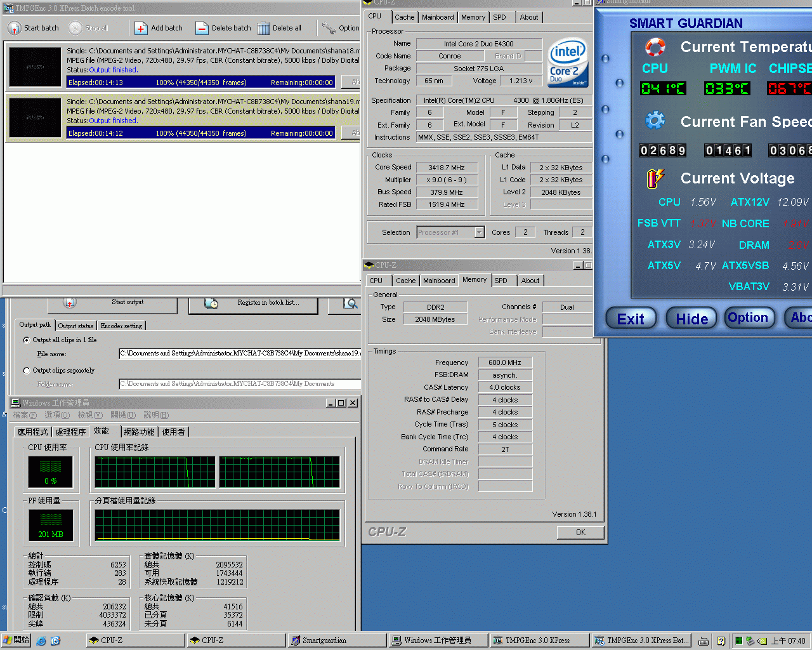This screenshot has height=650, width=812.
Task: Click Option button in Smart Guardian
Action: pyautogui.click(x=749, y=317)
